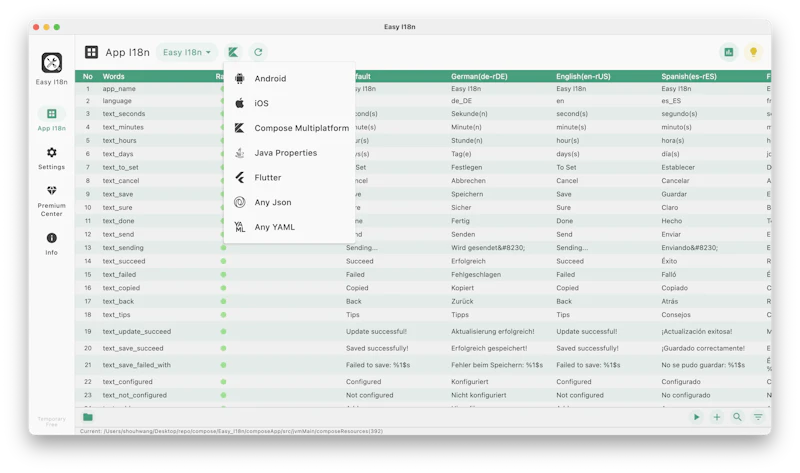Click Spanish cell 'Establecer'
The width and height of the screenshot is (800, 473).
coord(678,167)
